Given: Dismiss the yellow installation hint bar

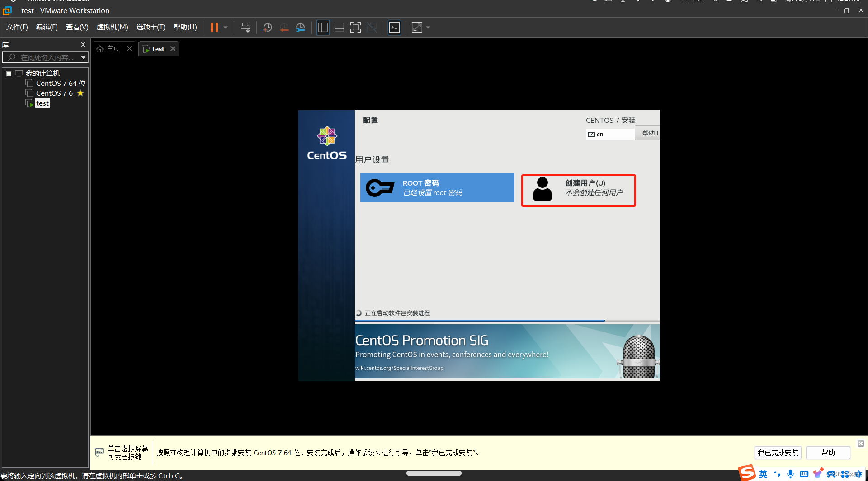Looking at the screenshot, I should click(x=861, y=444).
